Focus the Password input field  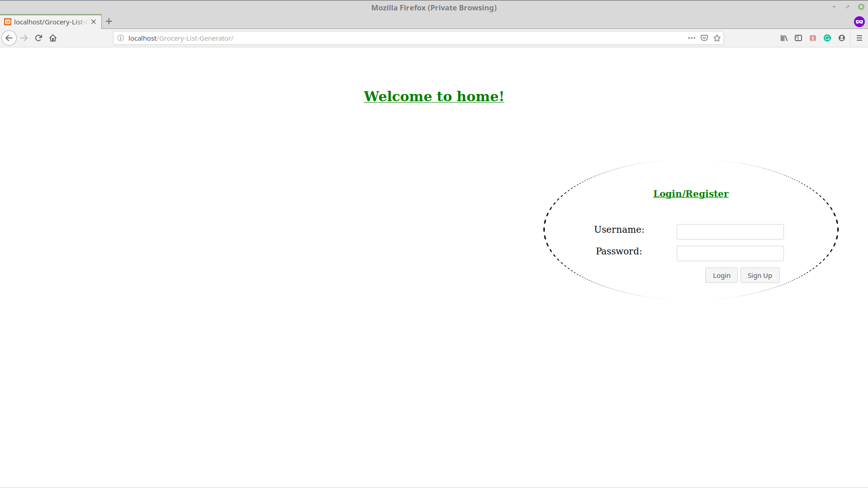pyautogui.click(x=730, y=253)
